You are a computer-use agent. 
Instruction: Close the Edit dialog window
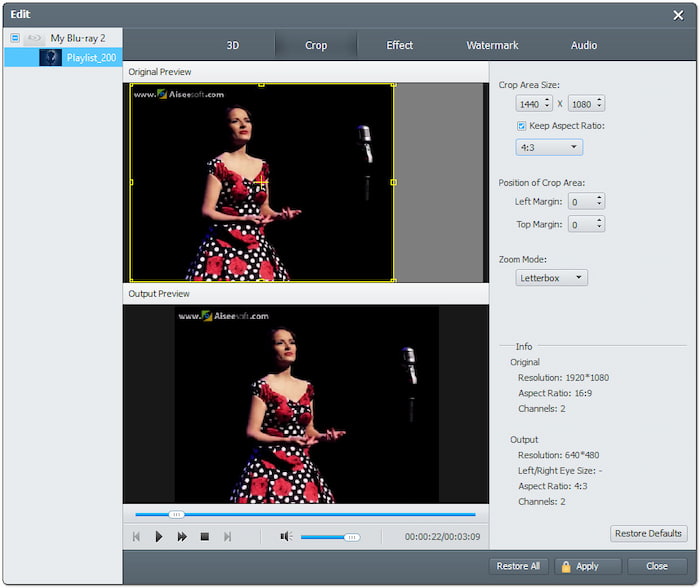(678, 15)
